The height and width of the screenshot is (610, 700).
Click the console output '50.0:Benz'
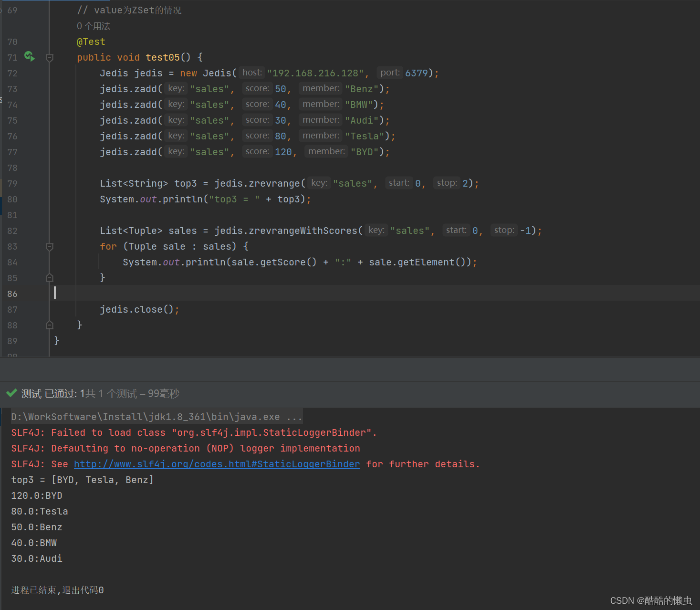pyautogui.click(x=37, y=527)
